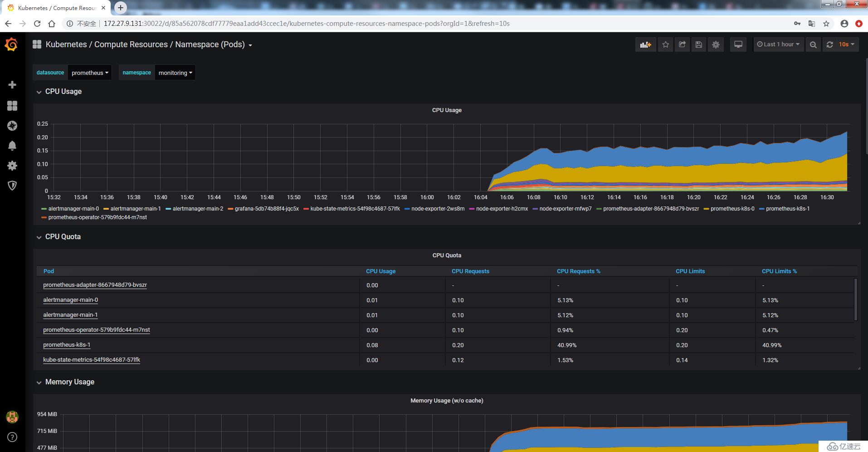Click the Memory Usage (w/o cache) panel title
This screenshot has height=452, width=868.
tap(447, 401)
